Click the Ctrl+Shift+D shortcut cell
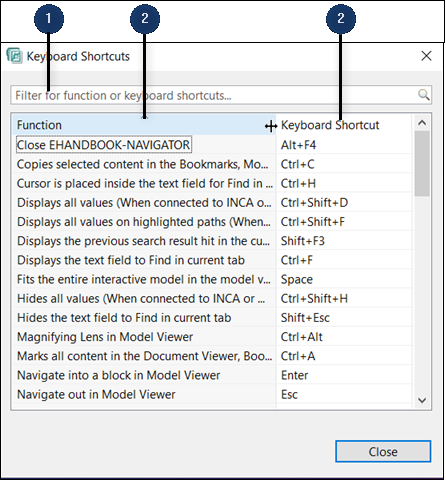 (x=345, y=202)
